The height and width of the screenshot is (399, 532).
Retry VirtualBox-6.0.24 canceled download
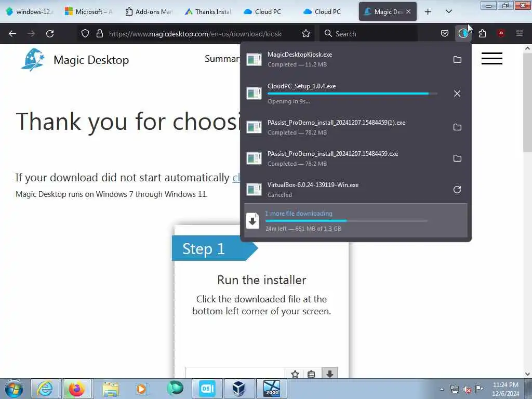[x=457, y=190]
